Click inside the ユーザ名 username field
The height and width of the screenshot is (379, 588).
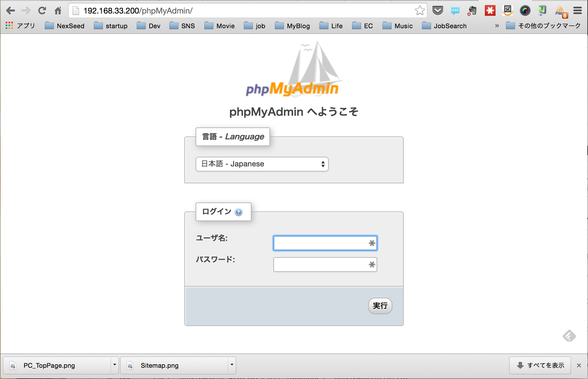click(325, 243)
